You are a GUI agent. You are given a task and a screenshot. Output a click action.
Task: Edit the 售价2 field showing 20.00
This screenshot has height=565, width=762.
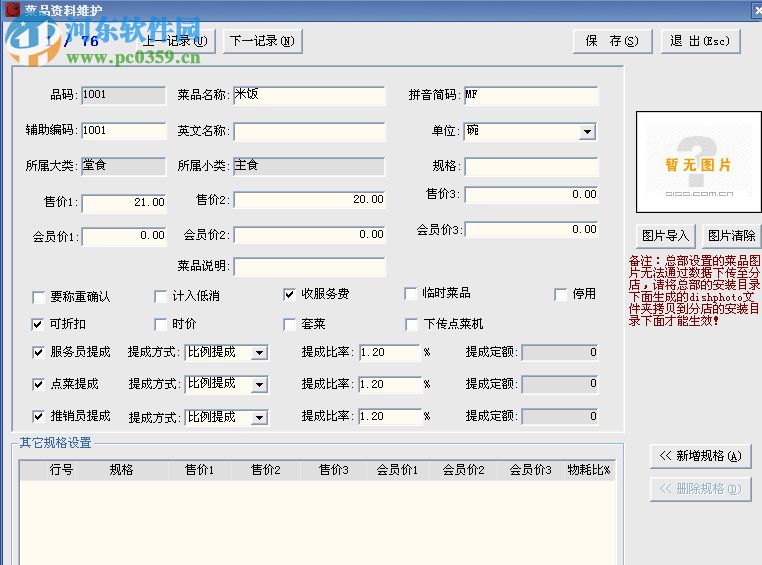point(310,200)
